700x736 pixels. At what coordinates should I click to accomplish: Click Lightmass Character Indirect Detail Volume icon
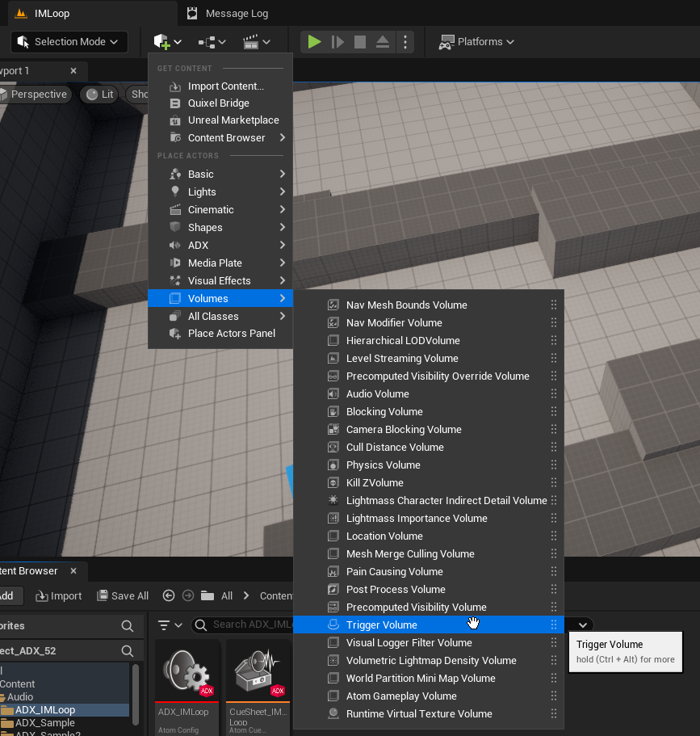pos(333,500)
